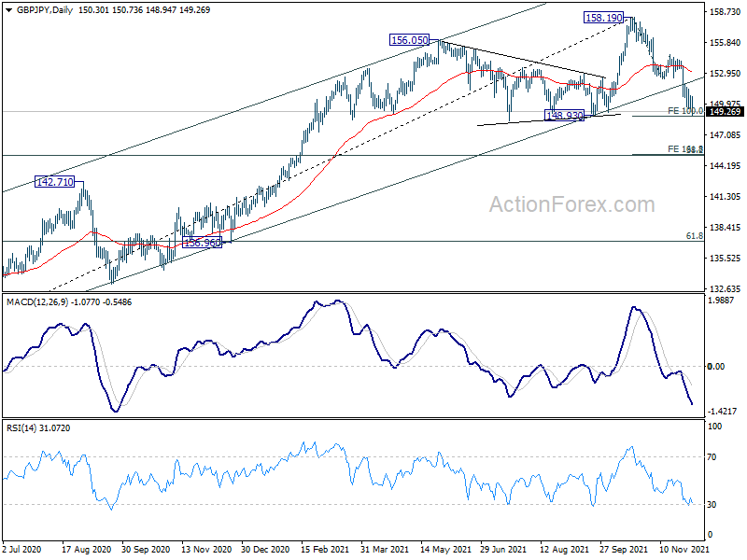Click the 29 Jun 2021 date label
Image resolution: width=747 pixels, height=560 pixels.
click(503, 550)
